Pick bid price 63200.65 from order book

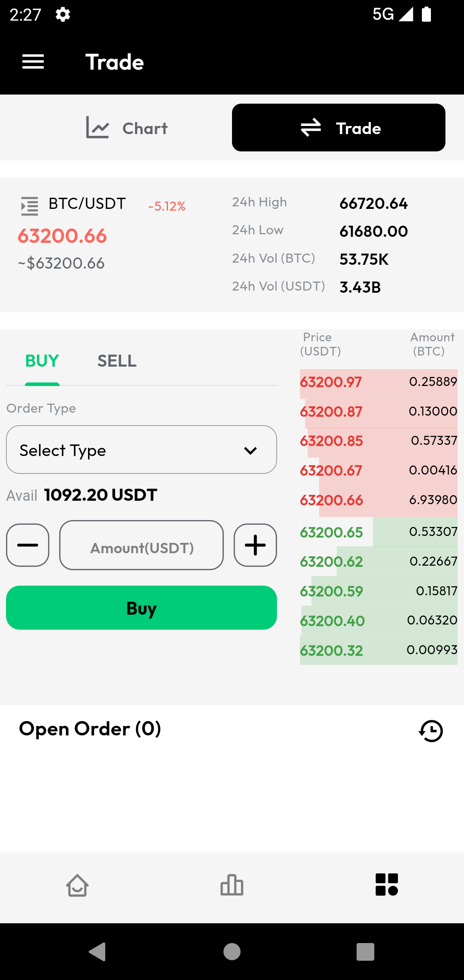331,533
